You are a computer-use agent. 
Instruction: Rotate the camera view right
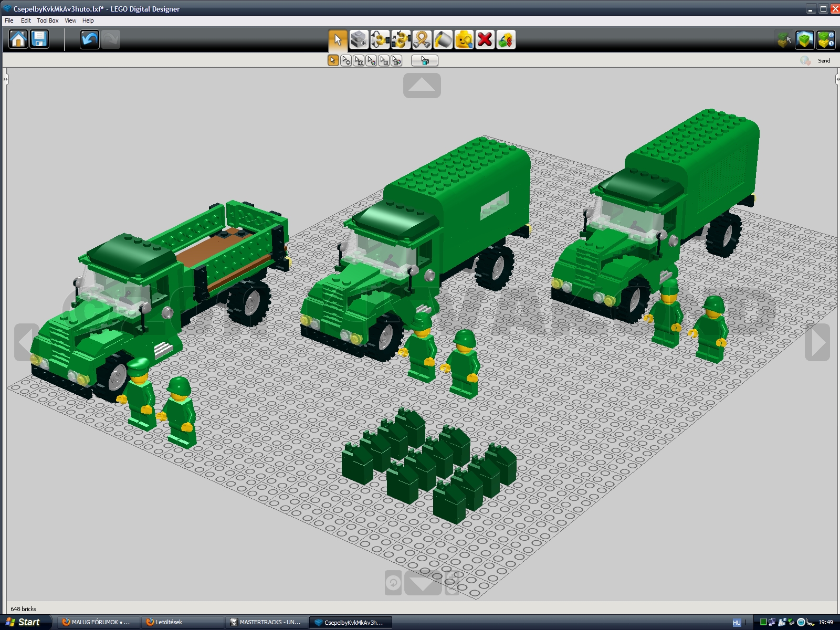817,342
